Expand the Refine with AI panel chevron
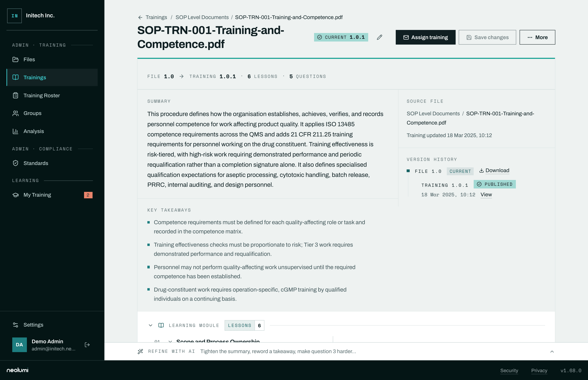 click(x=552, y=351)
